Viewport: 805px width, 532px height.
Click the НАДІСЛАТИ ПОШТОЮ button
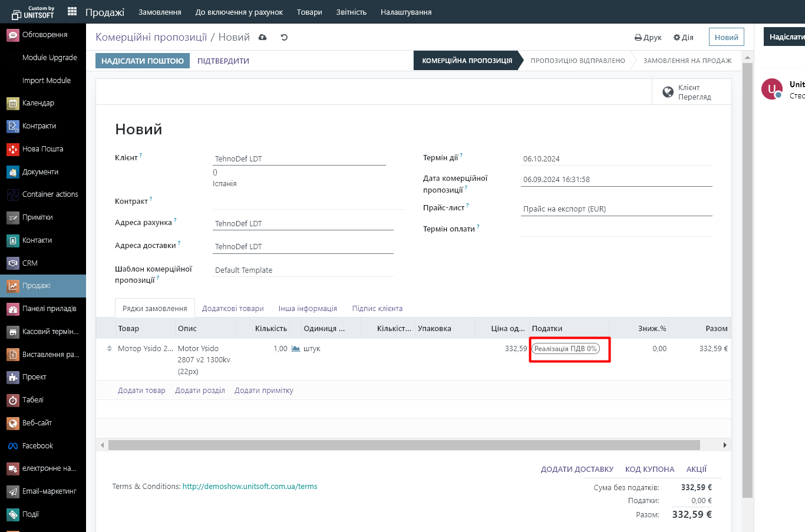[x=143, y=61]
